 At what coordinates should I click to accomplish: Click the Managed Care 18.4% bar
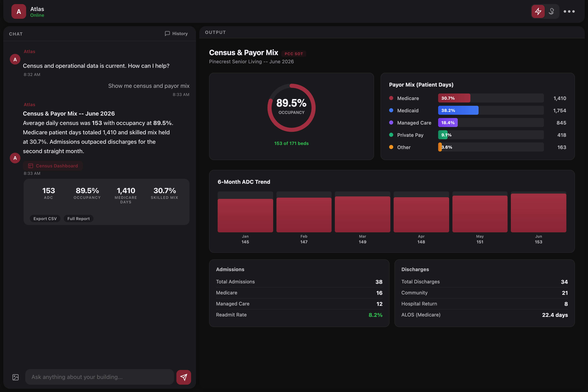pos(448,122)
